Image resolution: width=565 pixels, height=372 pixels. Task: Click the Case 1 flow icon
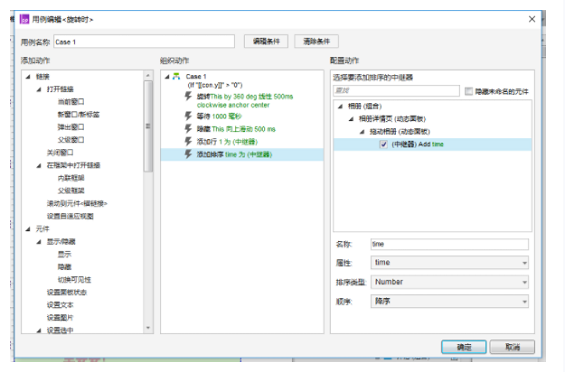[176, 76]
